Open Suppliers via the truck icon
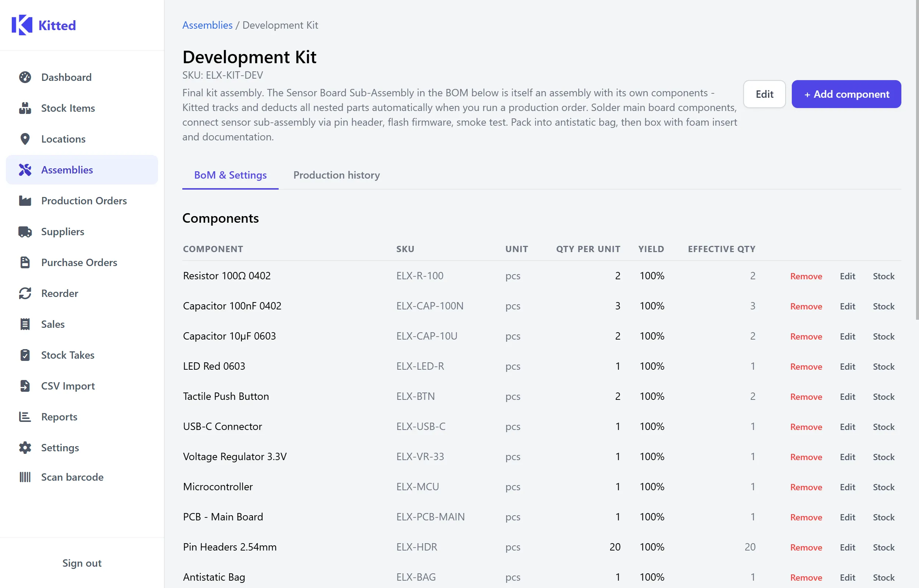919x588 pixels. pos(25,232)
